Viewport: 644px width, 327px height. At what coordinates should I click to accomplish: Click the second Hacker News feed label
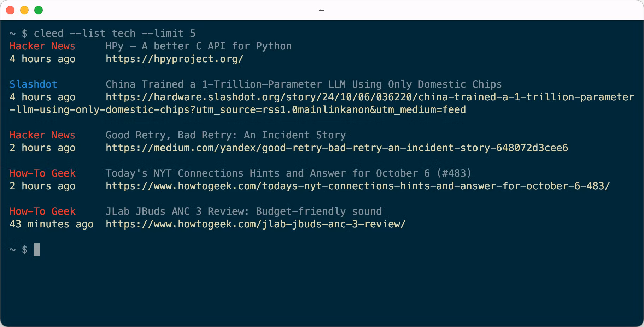pyautogui.click(x=42, y=135)
